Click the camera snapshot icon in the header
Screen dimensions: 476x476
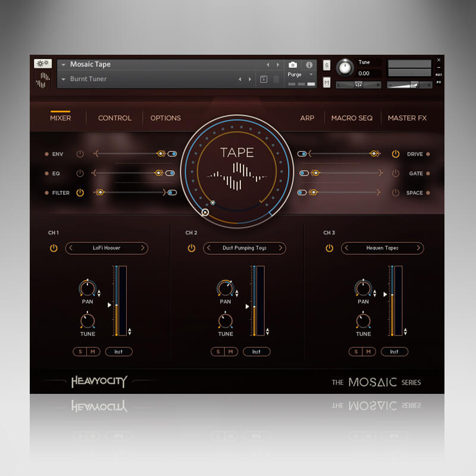click(292, 65)
